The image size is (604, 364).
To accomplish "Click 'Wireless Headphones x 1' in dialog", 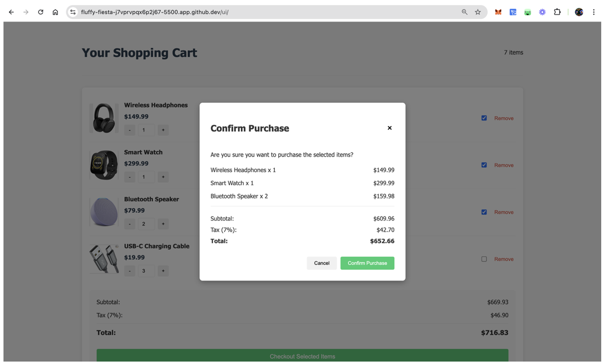I will point(243,170).
